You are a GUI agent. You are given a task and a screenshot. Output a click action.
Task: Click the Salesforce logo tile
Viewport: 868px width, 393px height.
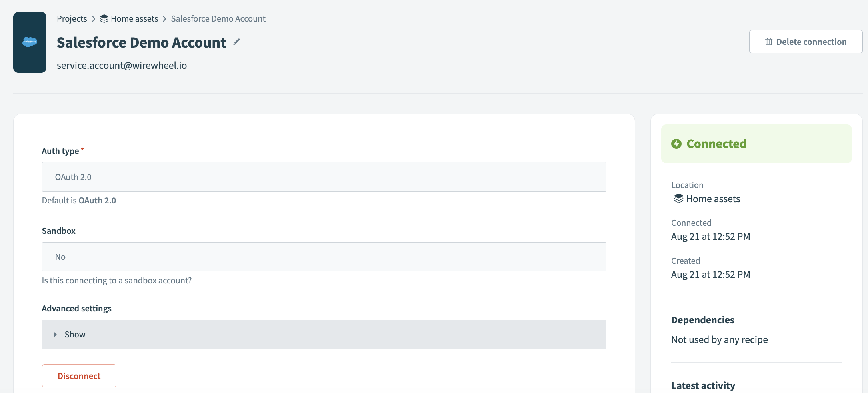pos(30,42)
